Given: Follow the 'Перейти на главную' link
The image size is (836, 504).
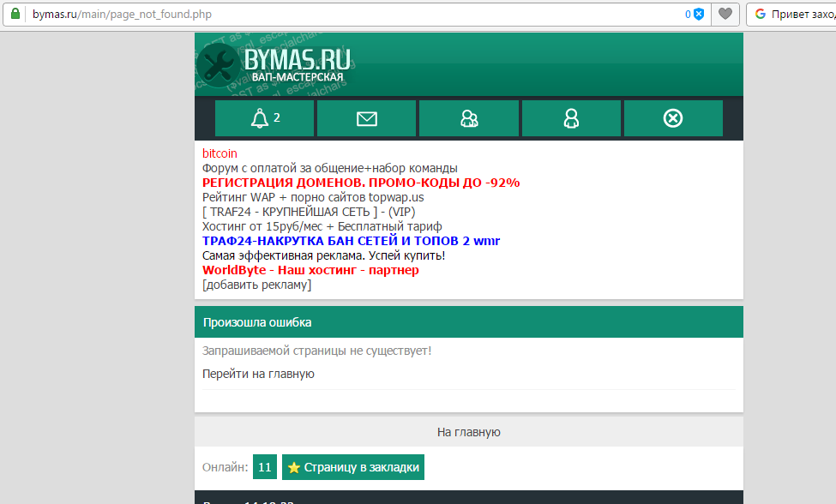Looking at the screenshot, I should (258, 374).
